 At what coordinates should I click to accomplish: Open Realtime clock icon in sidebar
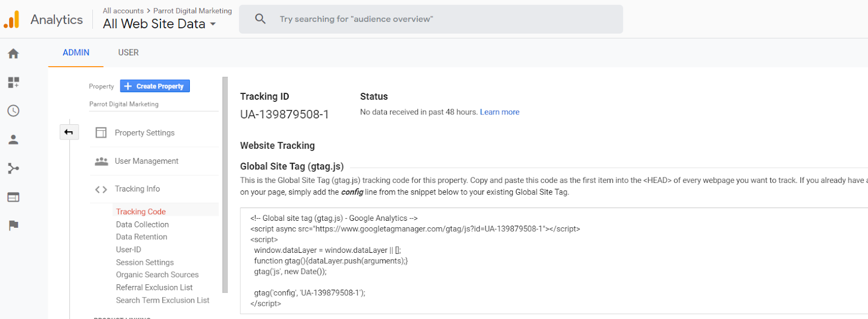pos(14,111)
